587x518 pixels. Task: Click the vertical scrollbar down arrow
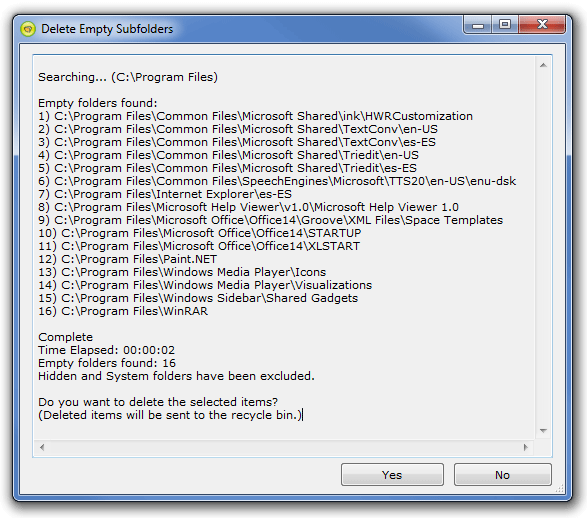tap(543, 431)
